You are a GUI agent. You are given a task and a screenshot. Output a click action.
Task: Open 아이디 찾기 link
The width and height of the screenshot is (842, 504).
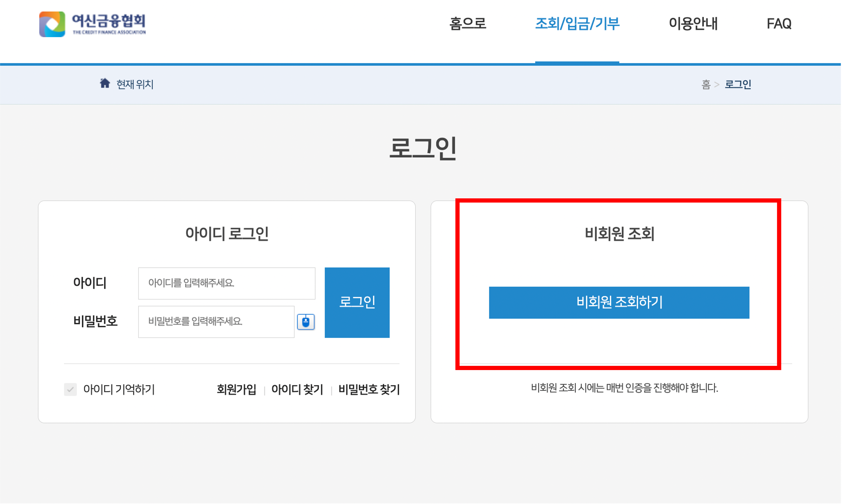297,389
